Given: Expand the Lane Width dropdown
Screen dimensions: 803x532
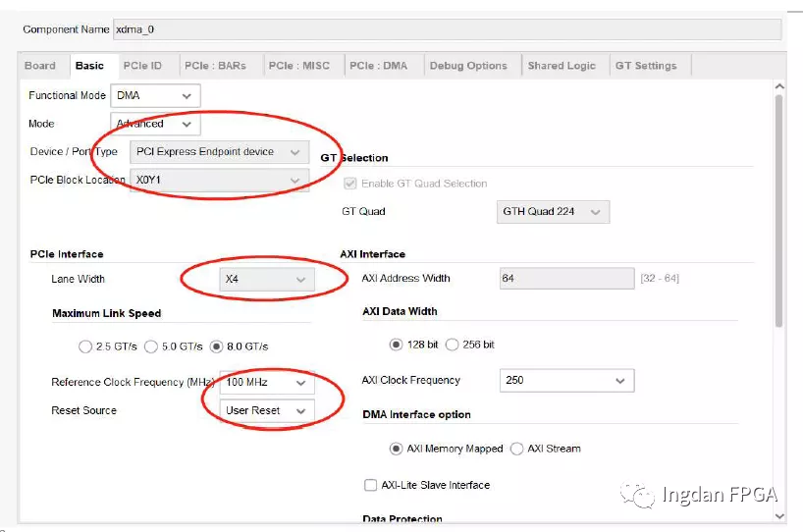Looking at the screenshot, I should click(267, 280).
